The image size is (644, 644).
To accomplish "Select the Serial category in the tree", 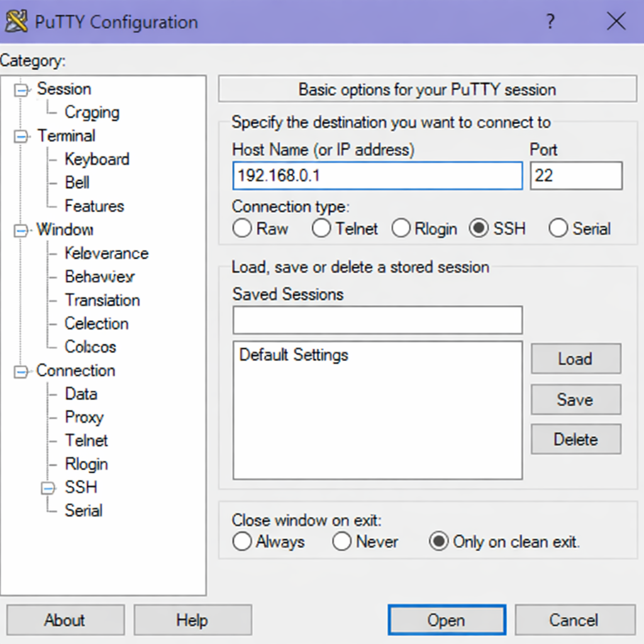I will click(x=82, y=511).
